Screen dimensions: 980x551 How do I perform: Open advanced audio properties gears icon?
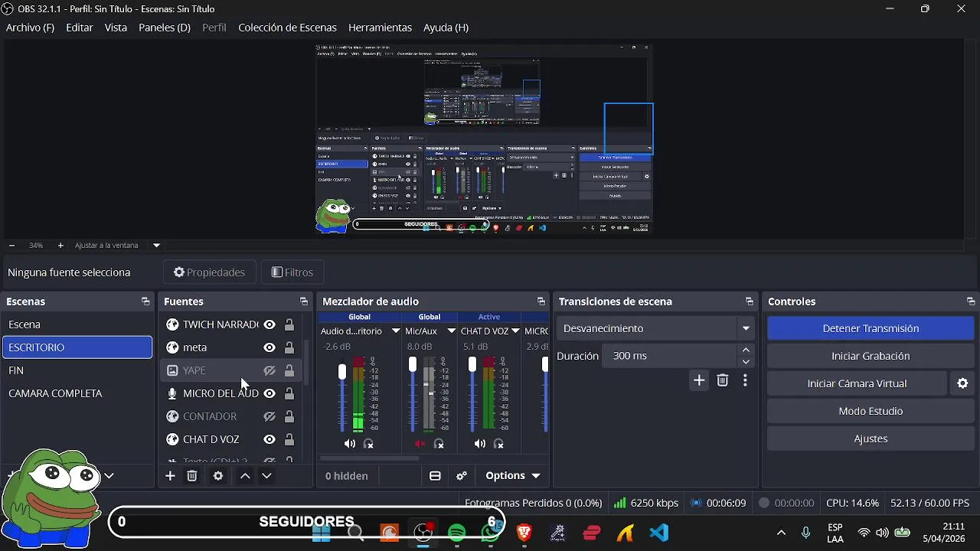[x=462, y=476]
